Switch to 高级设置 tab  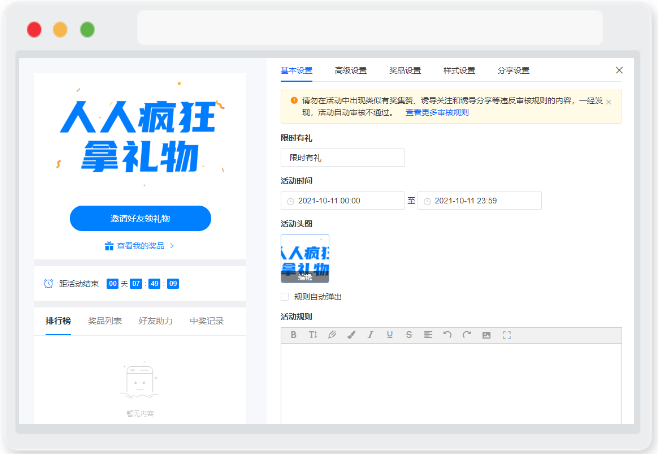tap(351, 70)
